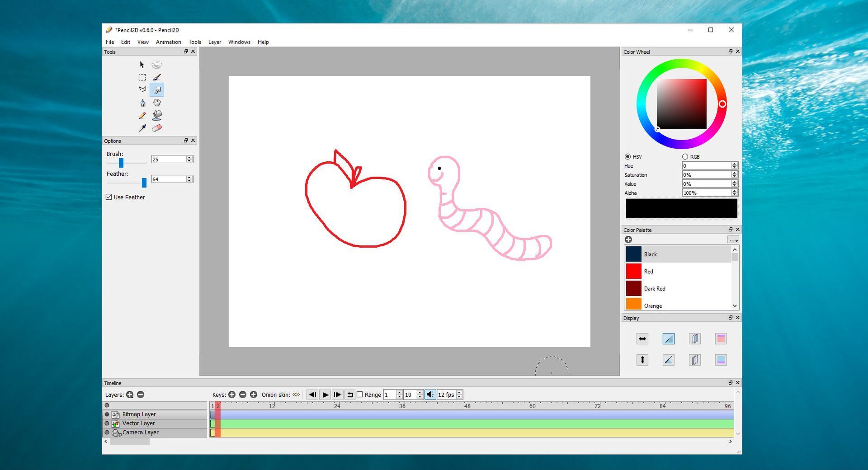Screen dimensions: 868x470
Task: Increase the fps value using its up stepper
Action: click(459, 392)
